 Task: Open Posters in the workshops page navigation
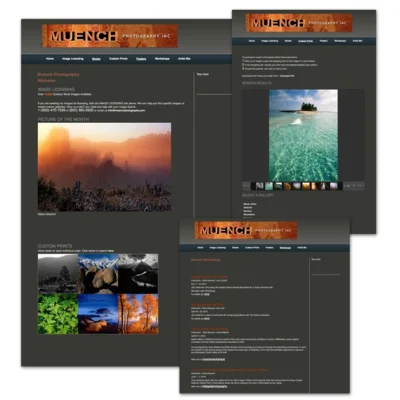269,248
